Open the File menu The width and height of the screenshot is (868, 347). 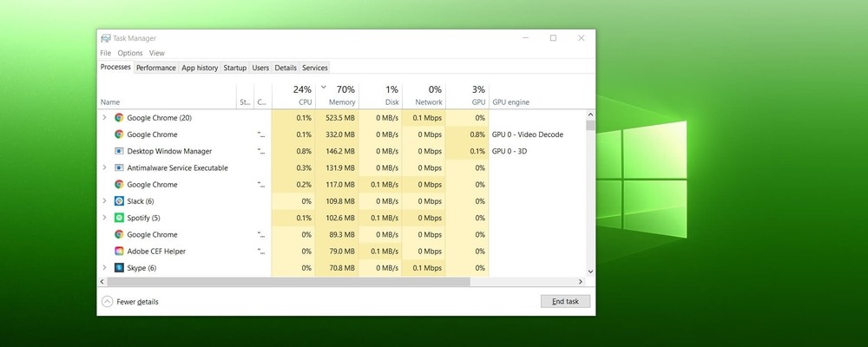coord(105,53)
